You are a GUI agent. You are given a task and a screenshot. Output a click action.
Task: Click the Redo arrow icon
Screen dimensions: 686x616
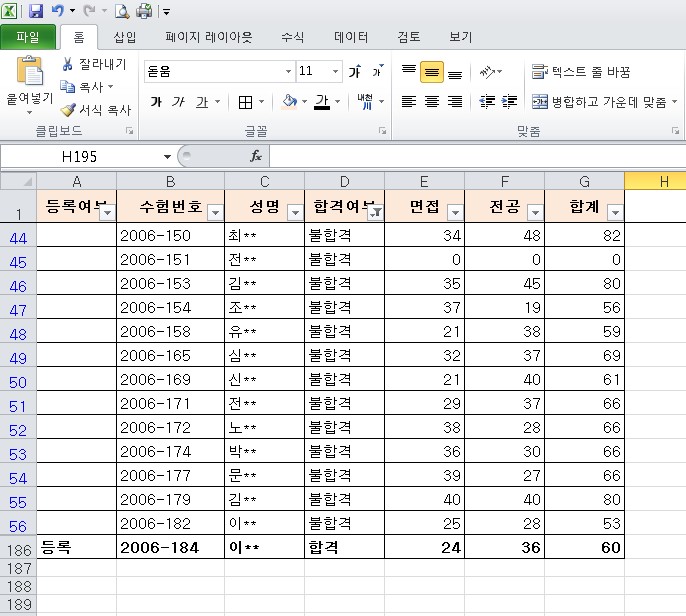(89, 10)
